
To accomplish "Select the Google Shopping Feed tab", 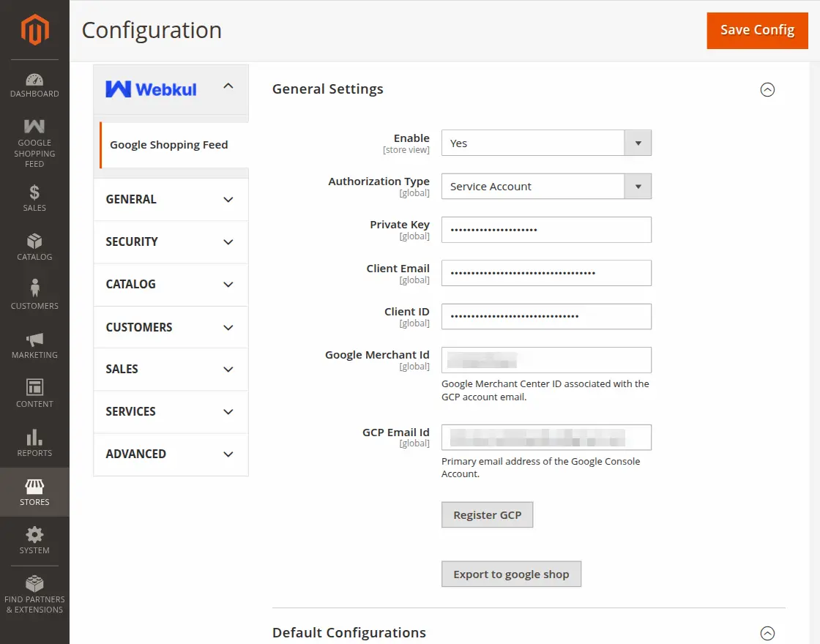I will [x=174, y=145].
